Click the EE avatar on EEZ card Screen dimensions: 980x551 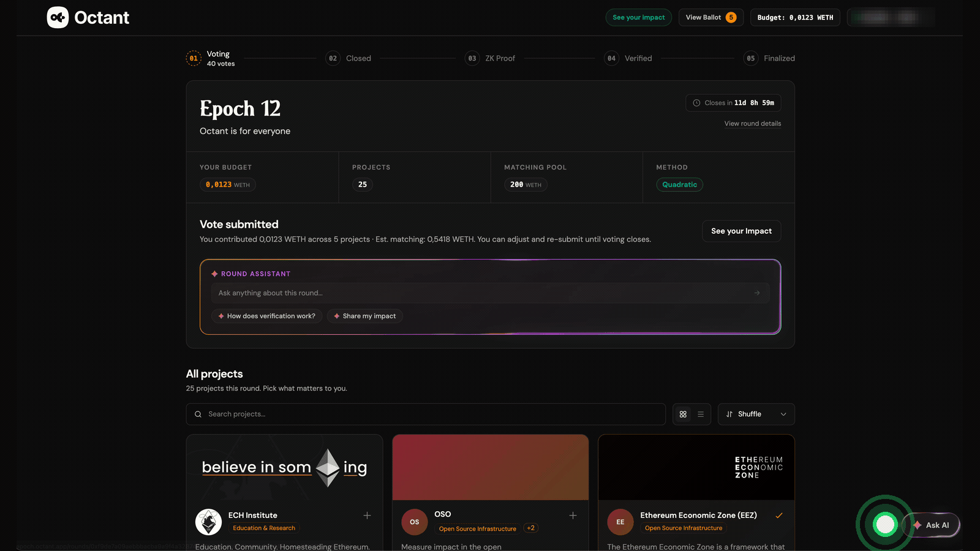620,522
